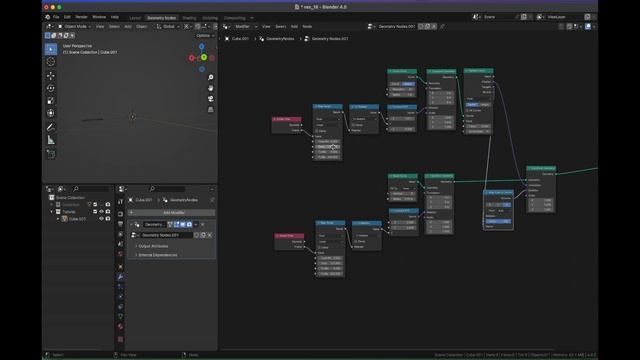This screenshot has width=640, height=360.
Task: Collapse the Tutorial collection in outliner
Action: click(x=52, y=212)
